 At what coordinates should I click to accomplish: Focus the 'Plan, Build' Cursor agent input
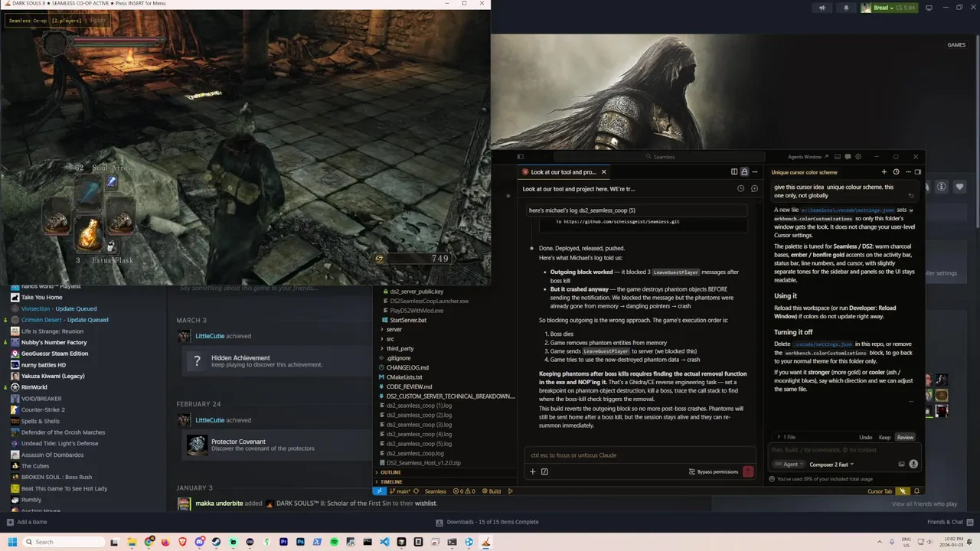click(845, 449)
